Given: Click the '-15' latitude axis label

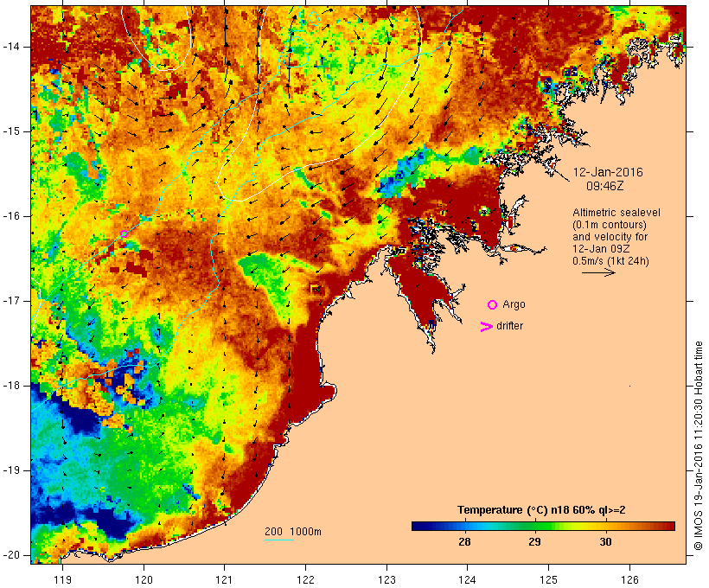Looking at the screenshot, I should coord(11,131).
